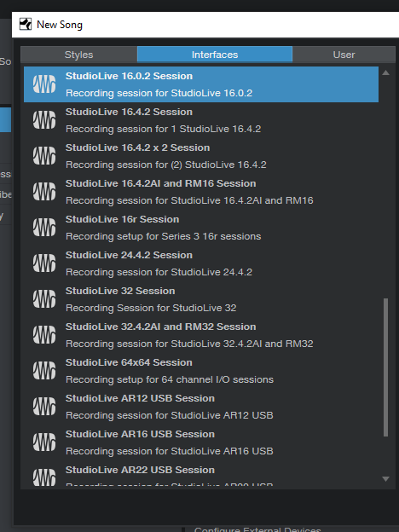The height and width of the screenshot is (532, 399).
Task: Click the scroll up arrow in template list
Action: tap(385, 72)
